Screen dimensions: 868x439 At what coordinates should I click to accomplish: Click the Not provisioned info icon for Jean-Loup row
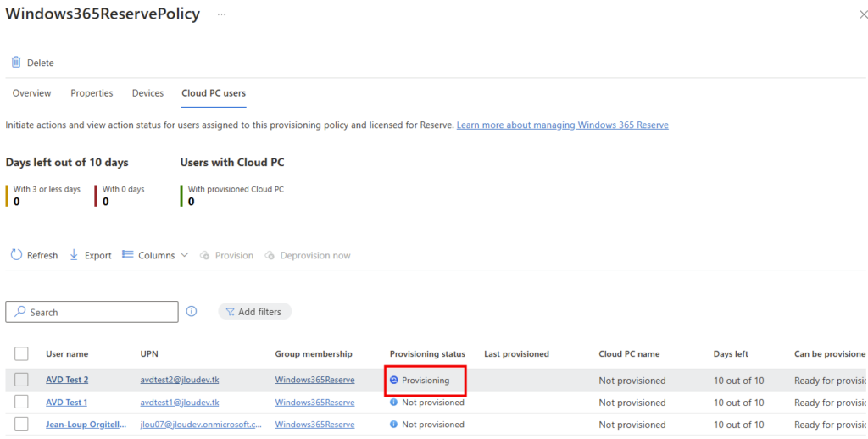394,425
